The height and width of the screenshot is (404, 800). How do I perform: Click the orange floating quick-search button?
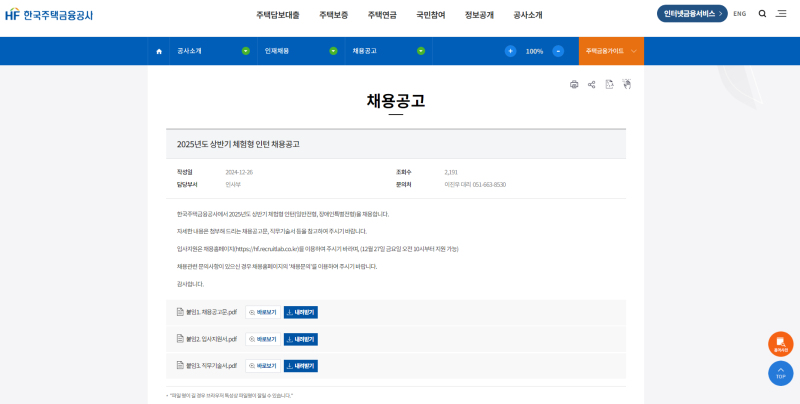pos(781,344)
